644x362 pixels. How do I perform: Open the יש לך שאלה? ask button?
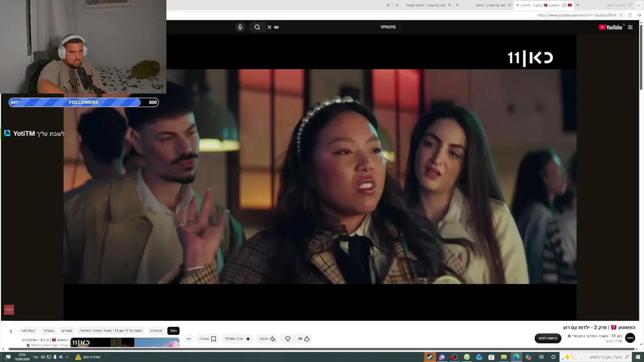[237, 339]
